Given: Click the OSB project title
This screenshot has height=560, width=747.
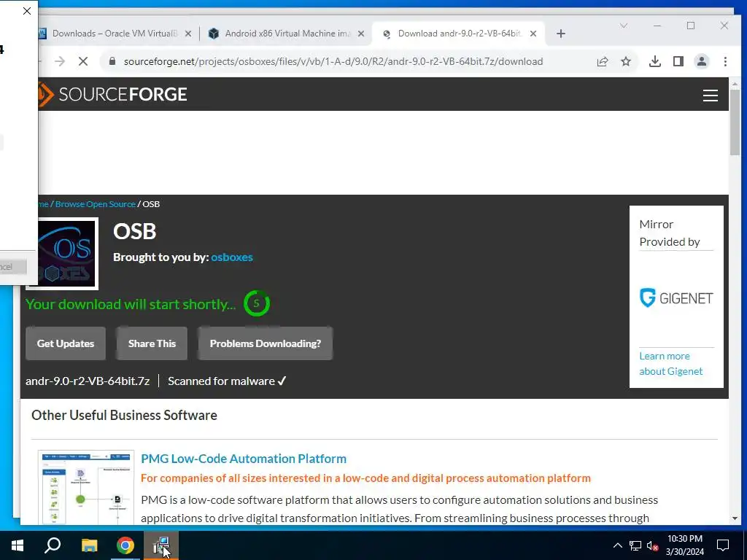Looking at the screenshot, I should click(135, 231).
